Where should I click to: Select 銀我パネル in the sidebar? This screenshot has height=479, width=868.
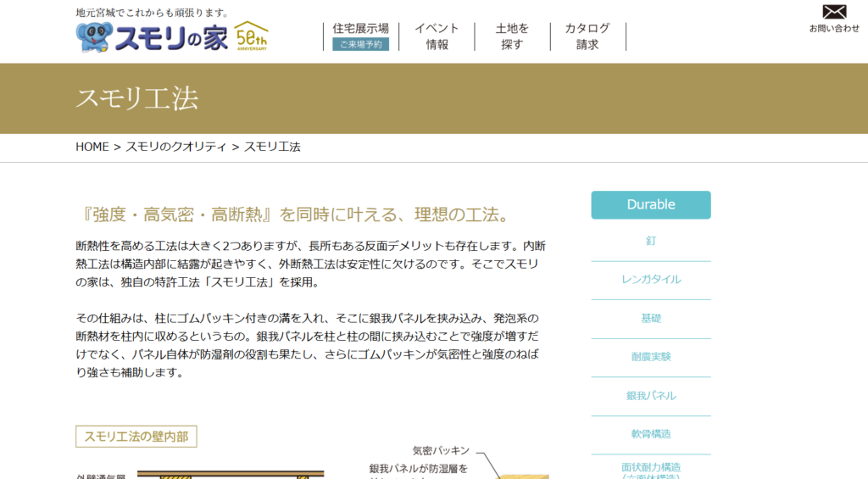(651, 396)
